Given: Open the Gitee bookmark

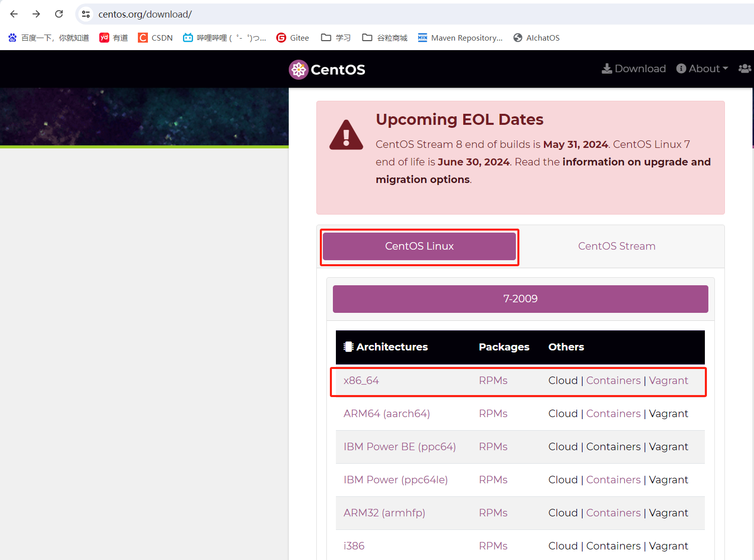Looking at the screenshot, I should tap(293, 38).
